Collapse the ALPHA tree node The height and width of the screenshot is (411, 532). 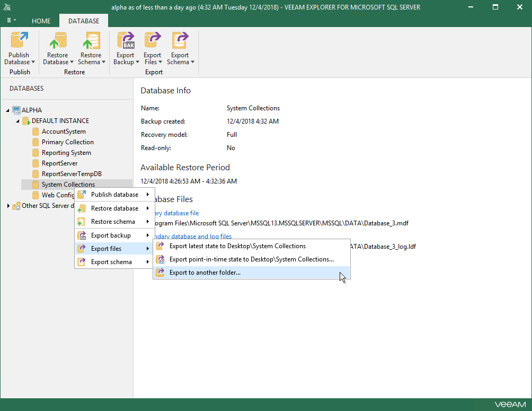tap(7, 110)
